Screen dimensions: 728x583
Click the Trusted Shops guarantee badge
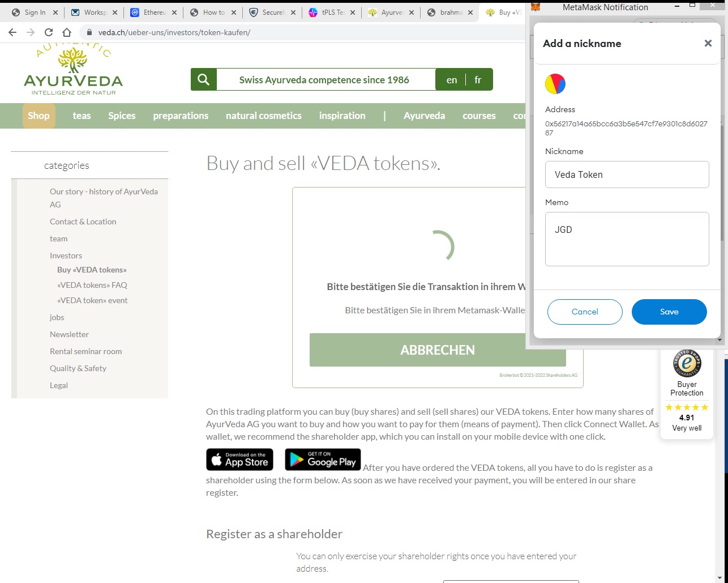point(687,364)
